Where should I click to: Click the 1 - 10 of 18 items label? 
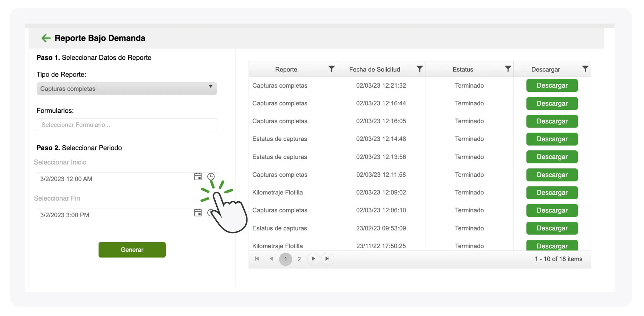point(558,259)
